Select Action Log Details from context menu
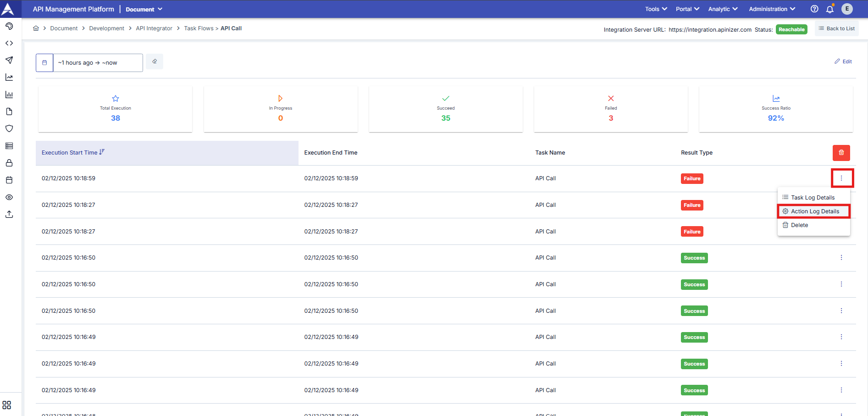The image size is (868, 416). click(x=814, y=211)
